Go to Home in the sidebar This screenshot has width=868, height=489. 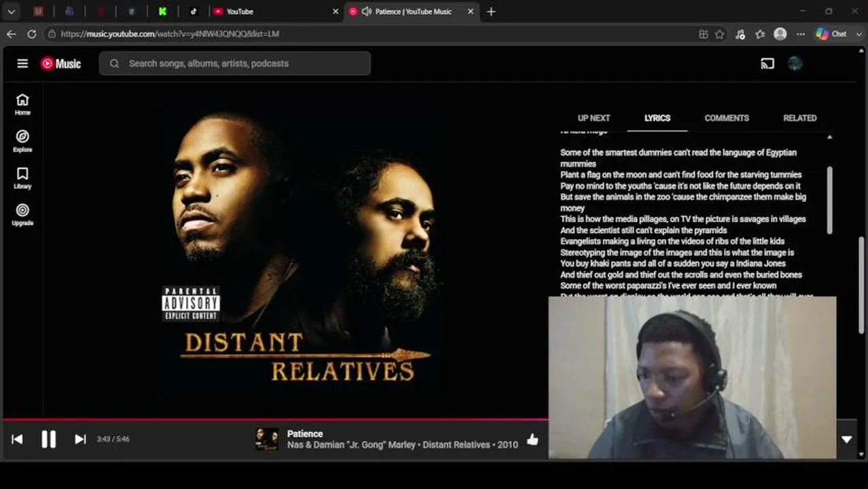click(22, 104)
